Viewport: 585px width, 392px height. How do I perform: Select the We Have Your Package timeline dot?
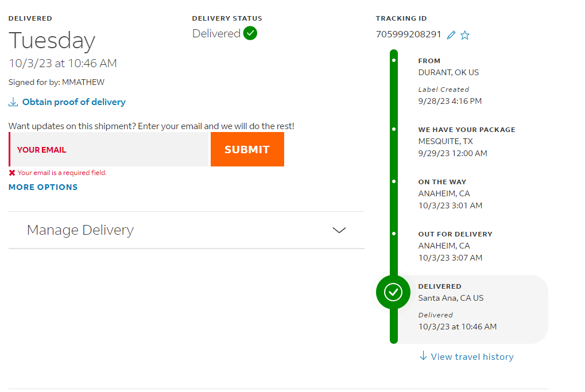pyautogui.click(x=394, y=129)
